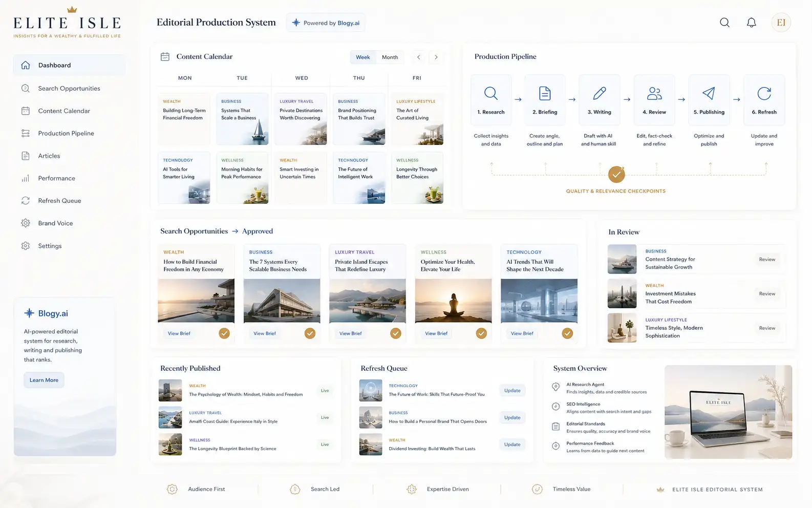This screenshot has width=812, height=508.
Task: Click the Blogy.ai sparkle logo in sidebar card
Action: coord(29,313)
